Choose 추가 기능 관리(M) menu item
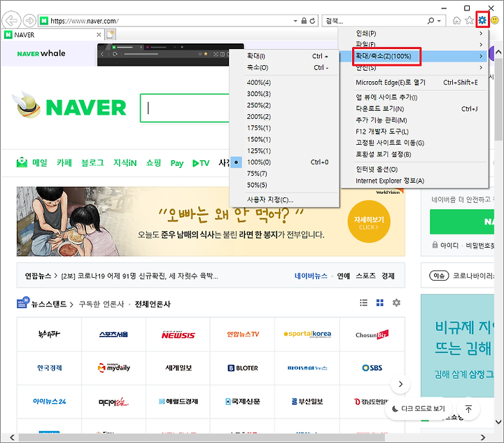The image size is (504, 443). 414,120
